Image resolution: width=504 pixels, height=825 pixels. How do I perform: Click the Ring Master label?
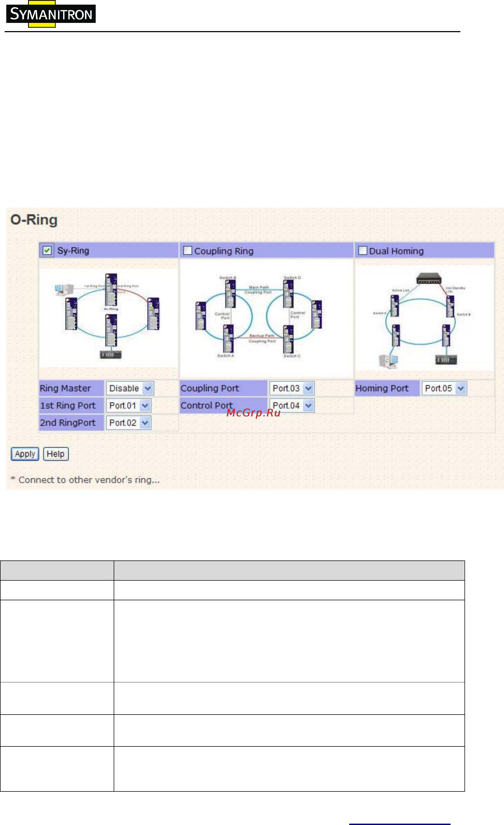coord(65,388)
